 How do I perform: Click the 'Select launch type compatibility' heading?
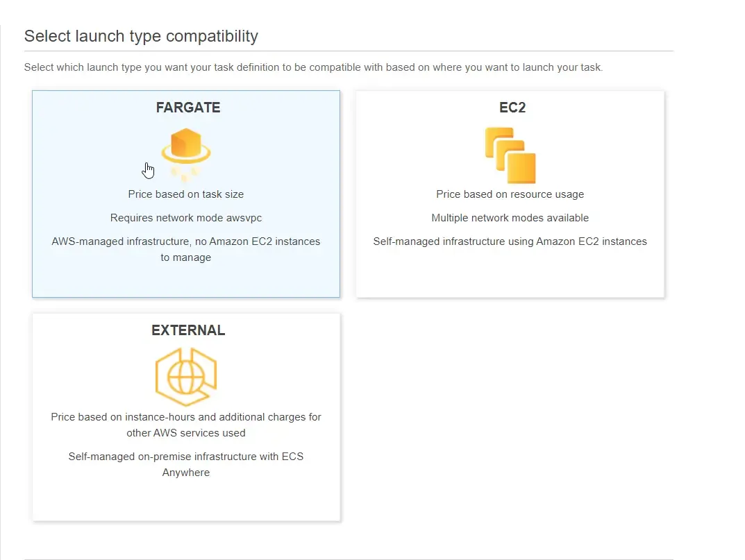(141, 36)
